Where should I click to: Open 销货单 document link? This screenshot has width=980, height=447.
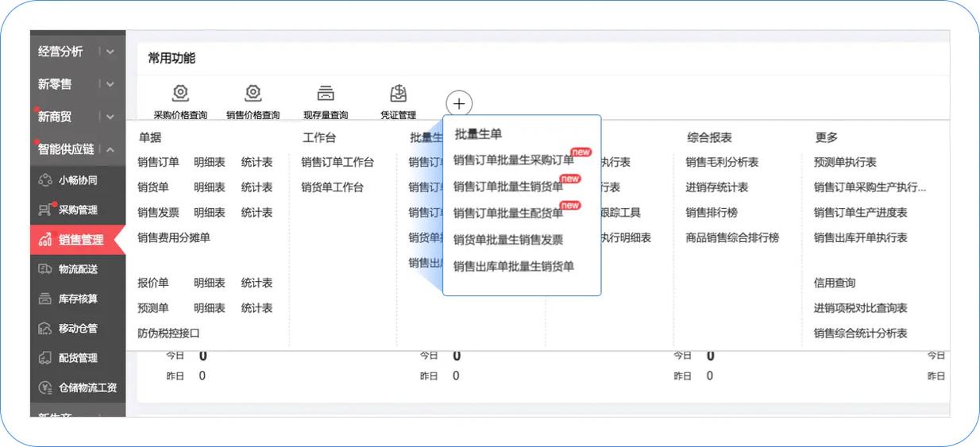(153, 187)
